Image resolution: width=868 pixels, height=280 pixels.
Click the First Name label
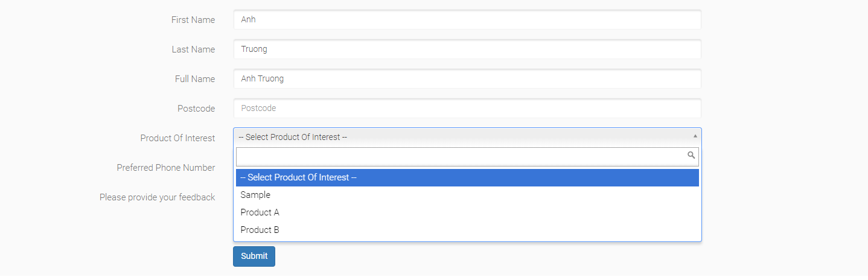pyautogui.click(x=193, y=20)
